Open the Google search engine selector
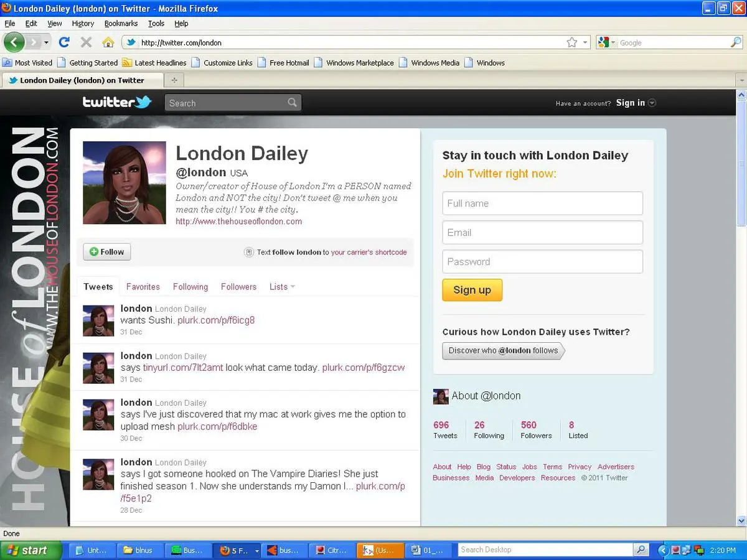 pyautogui.click(x=606, y=42)
